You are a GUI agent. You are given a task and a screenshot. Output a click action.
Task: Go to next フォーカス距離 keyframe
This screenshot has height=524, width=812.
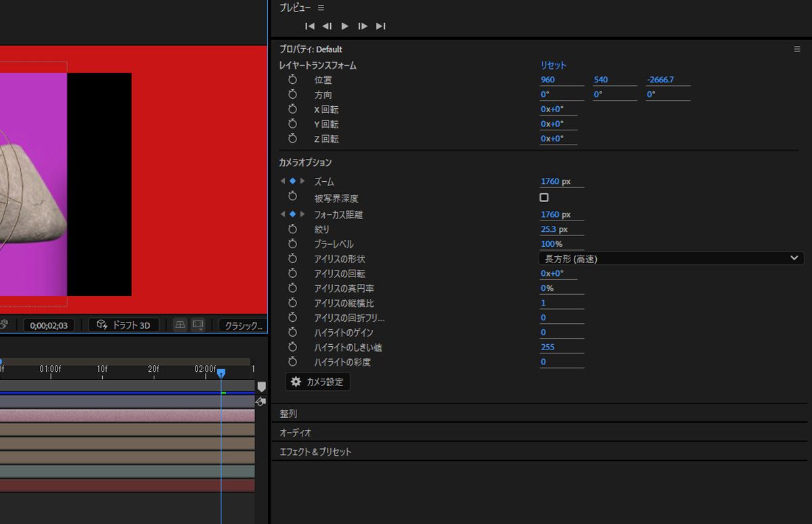[x=302, y=214]
